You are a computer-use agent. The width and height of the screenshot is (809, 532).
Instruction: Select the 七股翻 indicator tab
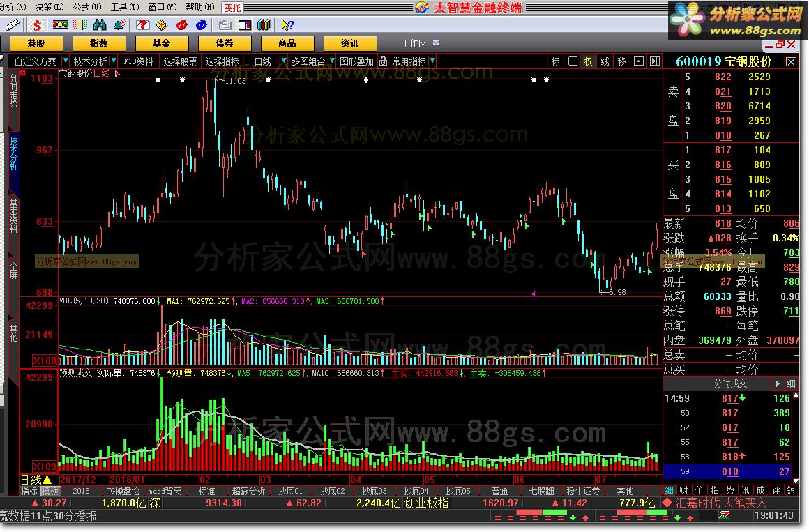coord(542,491)
